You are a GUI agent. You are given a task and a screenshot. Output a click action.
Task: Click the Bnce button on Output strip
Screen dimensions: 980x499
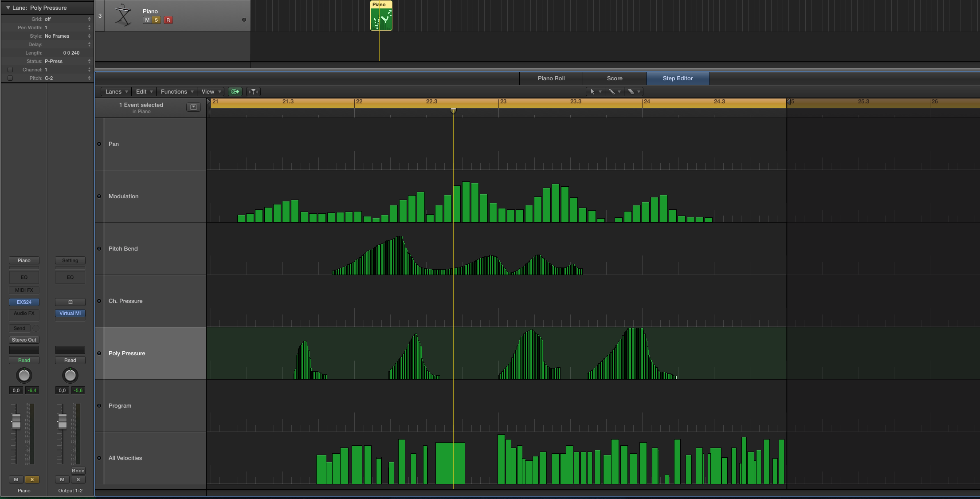(x=78, y=471)
